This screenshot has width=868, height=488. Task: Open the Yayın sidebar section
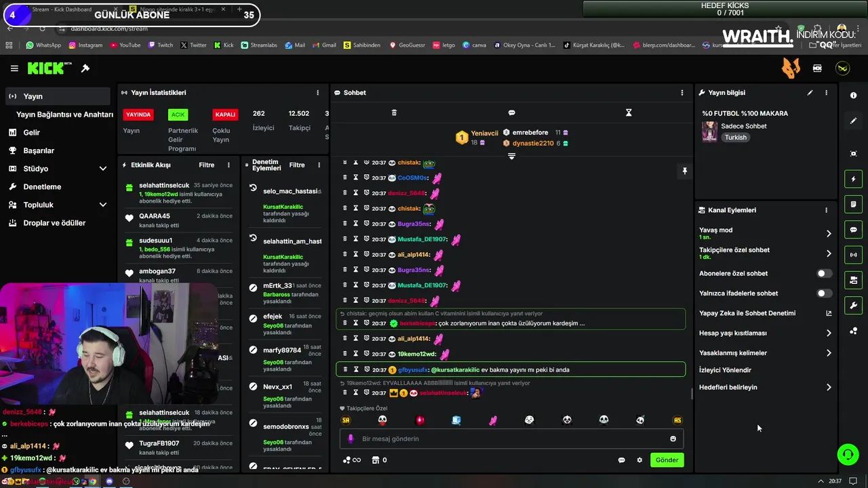[58, 96]
